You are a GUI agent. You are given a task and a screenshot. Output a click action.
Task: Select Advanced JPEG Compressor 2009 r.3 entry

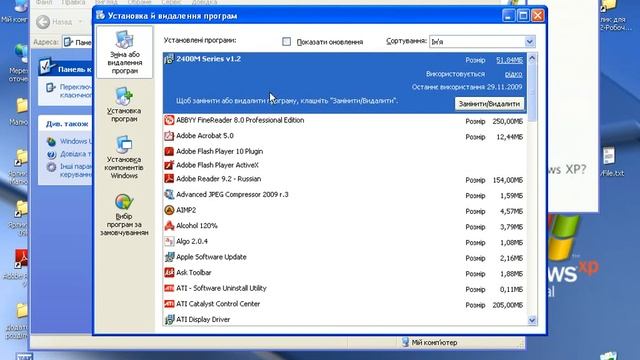point(345,195)
